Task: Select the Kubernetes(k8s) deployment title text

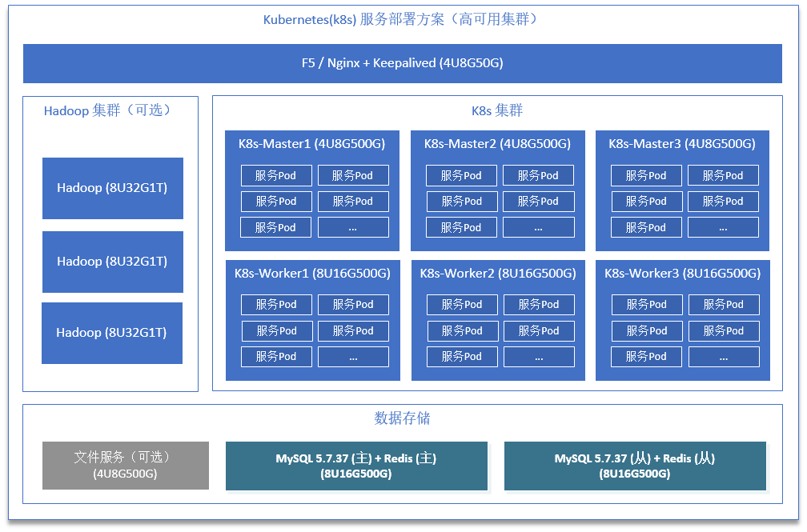Action: (402, 20)
